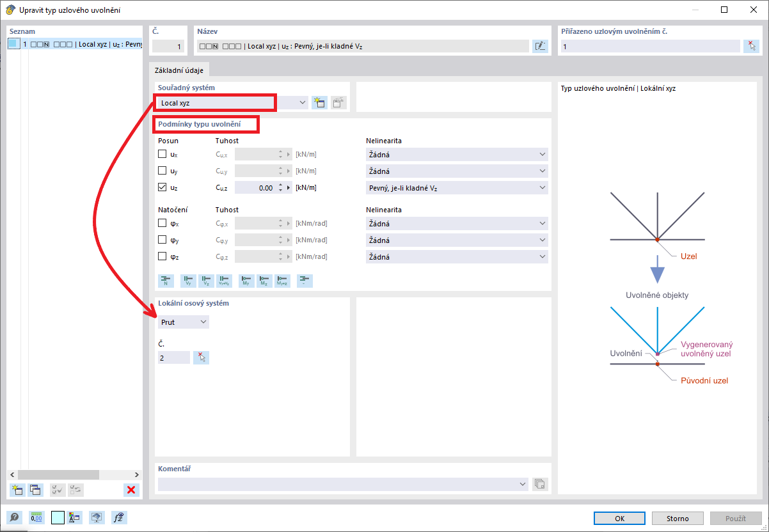Click the Cu,z stiffness stepper arrows

click(280, 188)
